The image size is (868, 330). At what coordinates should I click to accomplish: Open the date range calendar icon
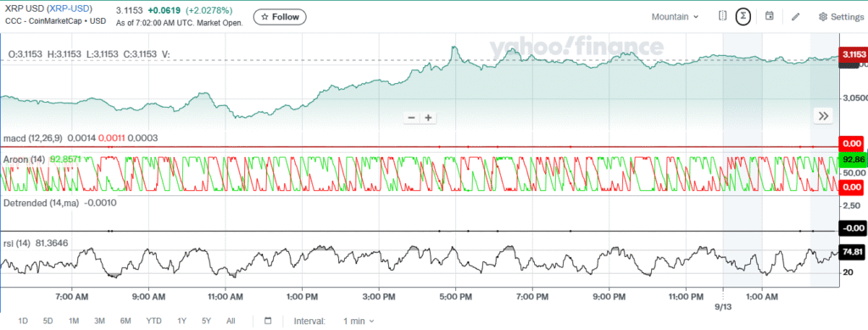[268, 321]
